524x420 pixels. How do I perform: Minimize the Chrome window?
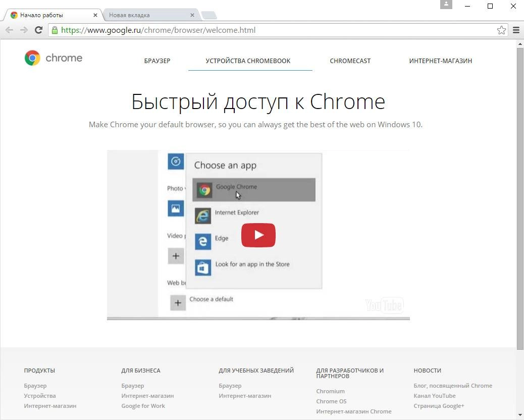coord(467,6)
